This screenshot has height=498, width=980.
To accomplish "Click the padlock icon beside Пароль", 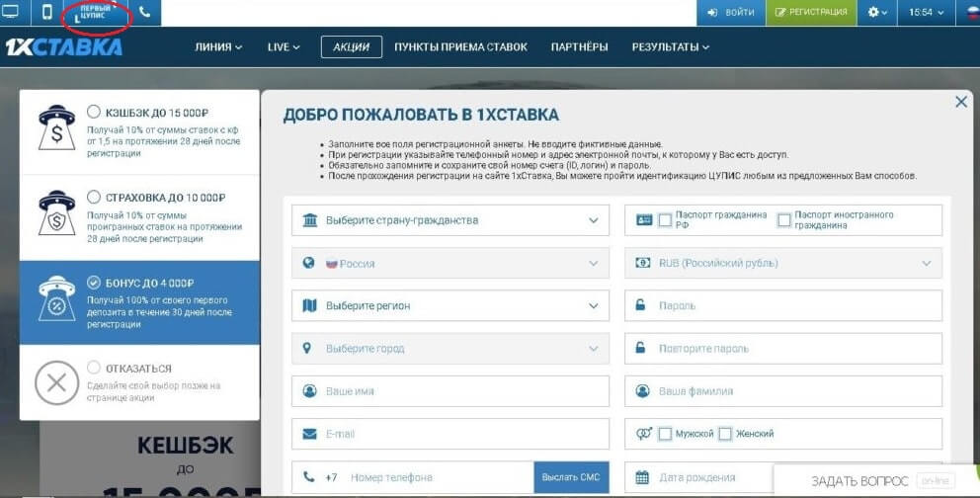I will [x=640, y=305].
